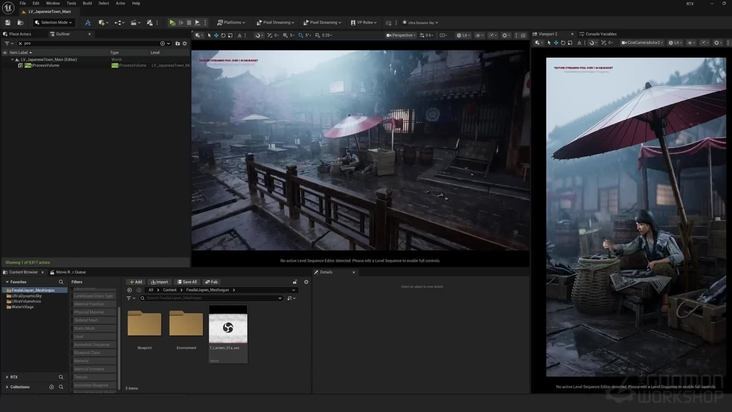Image resolution: width=732 pixels, height=412 pixels.
Task: Toggle the Landscape Grass Type filter
Action: click(x=94, y=296)
